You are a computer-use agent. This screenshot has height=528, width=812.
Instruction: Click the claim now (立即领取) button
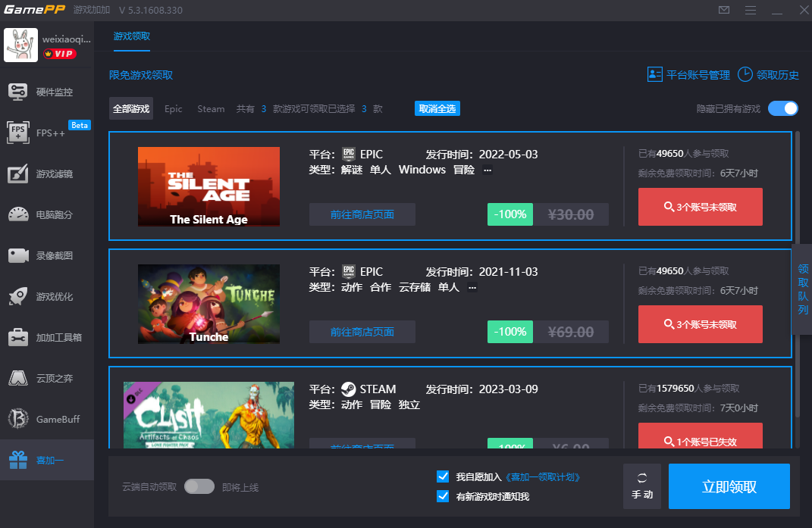tap(729, 486)
